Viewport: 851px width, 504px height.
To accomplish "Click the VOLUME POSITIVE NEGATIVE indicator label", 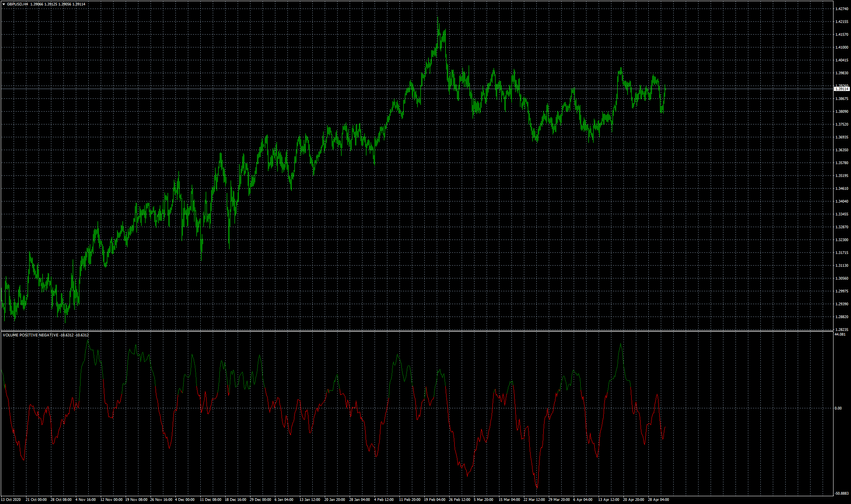I will pyautogui.click(x=31, y=335).
